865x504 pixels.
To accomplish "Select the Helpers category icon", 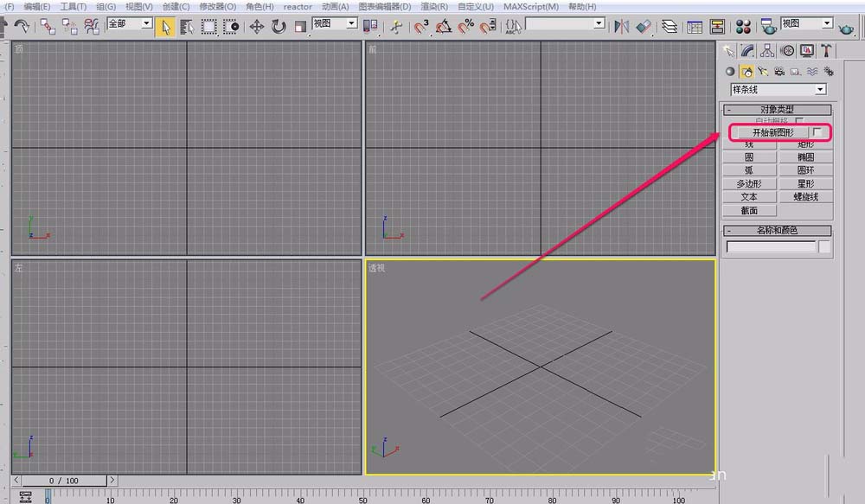I will click(796, 72).
